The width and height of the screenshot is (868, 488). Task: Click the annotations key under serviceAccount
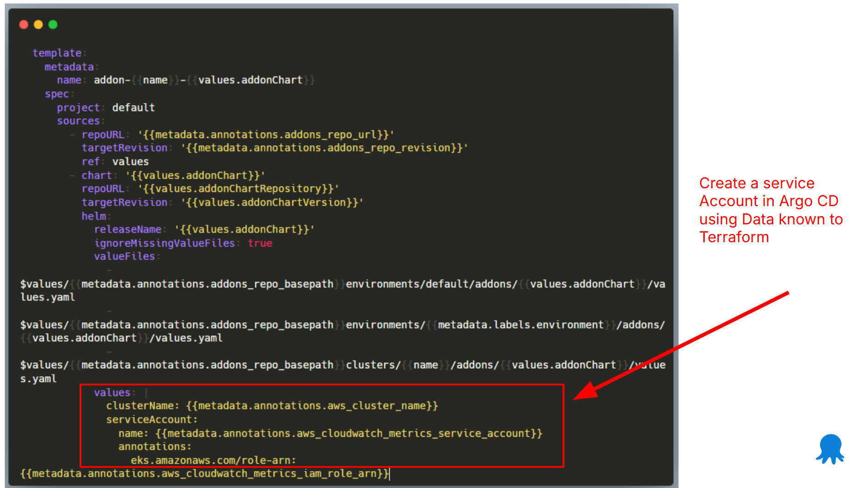[x=153, y=446]
